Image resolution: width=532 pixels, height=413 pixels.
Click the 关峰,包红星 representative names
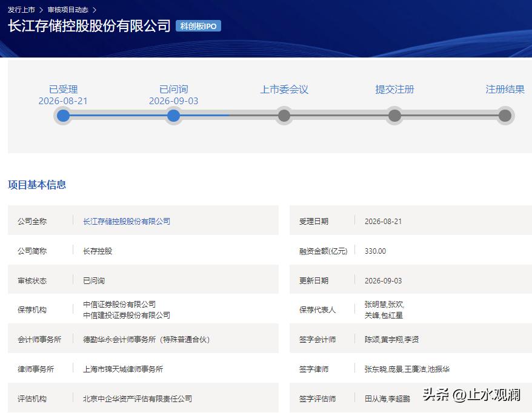384,315
